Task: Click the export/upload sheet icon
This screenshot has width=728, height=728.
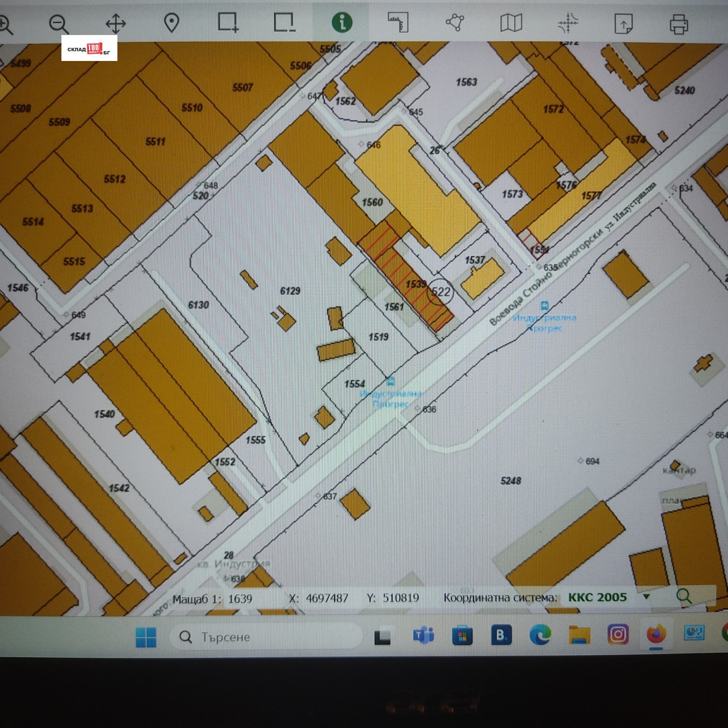Action: tap(623, 23)
